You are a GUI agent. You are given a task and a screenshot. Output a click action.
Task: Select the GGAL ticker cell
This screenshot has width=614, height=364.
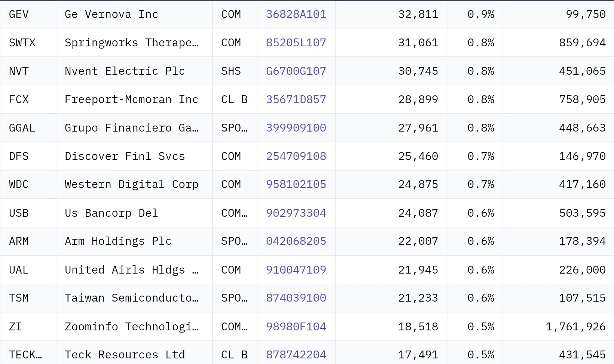coord(28,128)
